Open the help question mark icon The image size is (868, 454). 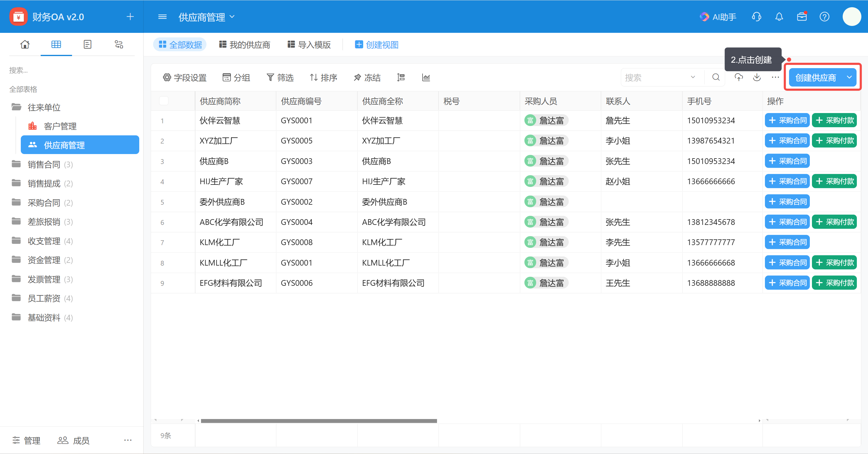pyautogui.click(x=824, y=17)
